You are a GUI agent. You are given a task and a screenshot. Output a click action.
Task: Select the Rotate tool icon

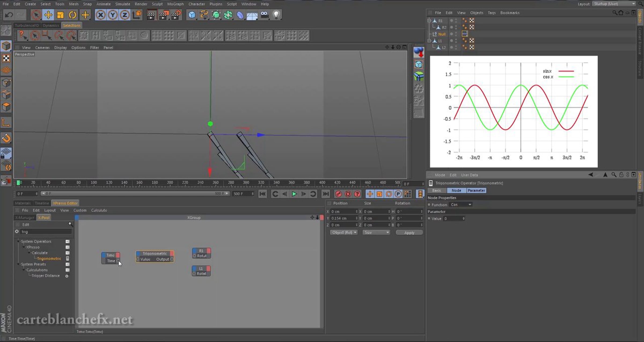pyautogui.click(x=72, y=15)
